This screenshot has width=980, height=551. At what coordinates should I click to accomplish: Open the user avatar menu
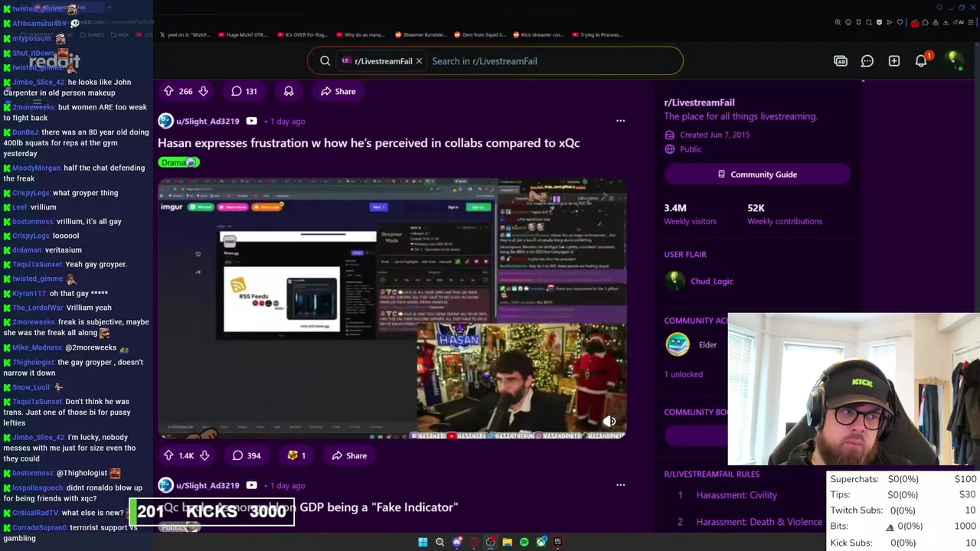954,60
